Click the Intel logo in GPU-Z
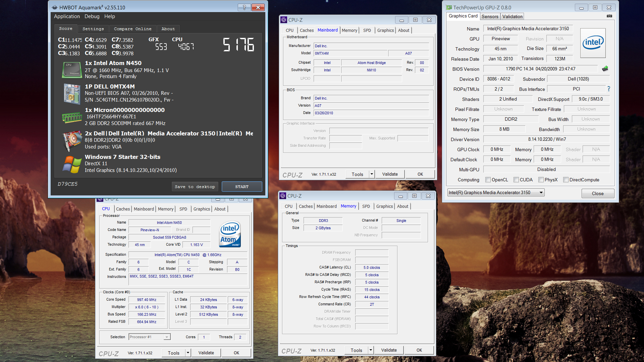Image resolution: width=644 pixels, height=362 pixels. tap(593, 43)
